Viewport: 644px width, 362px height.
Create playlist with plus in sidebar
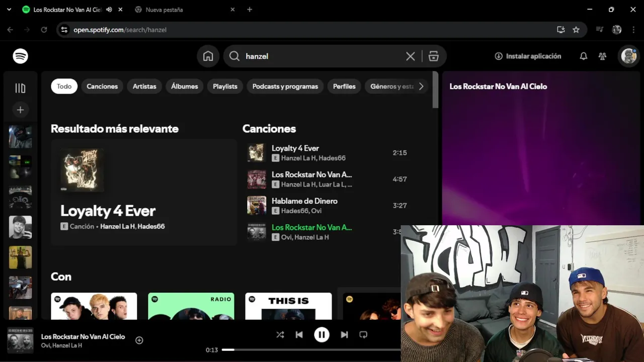point(20,110)
